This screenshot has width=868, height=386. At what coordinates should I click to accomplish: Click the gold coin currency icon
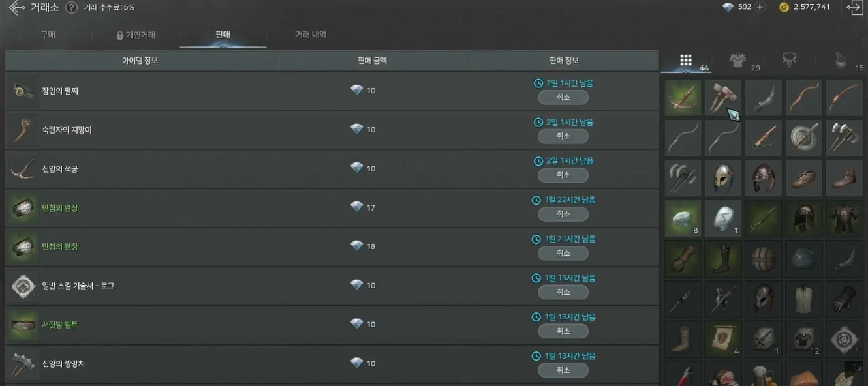[784, 7]
